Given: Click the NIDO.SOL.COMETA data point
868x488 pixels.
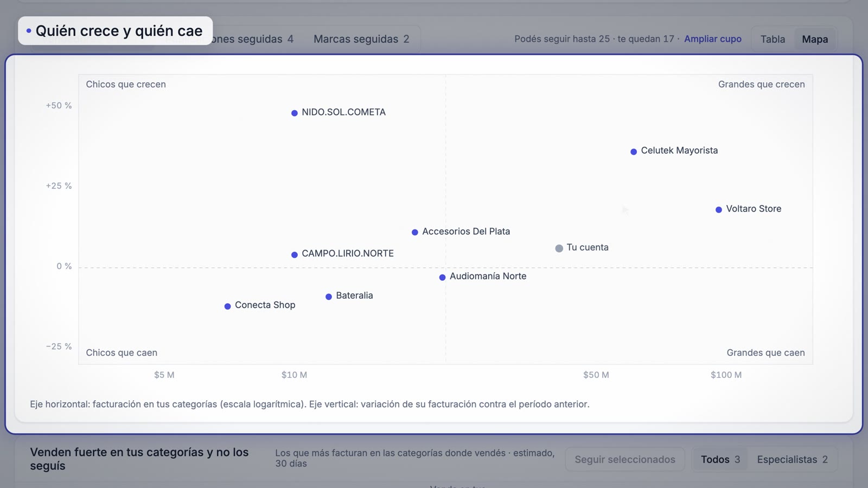Looking at the screenshot, I should coord(295,113).
